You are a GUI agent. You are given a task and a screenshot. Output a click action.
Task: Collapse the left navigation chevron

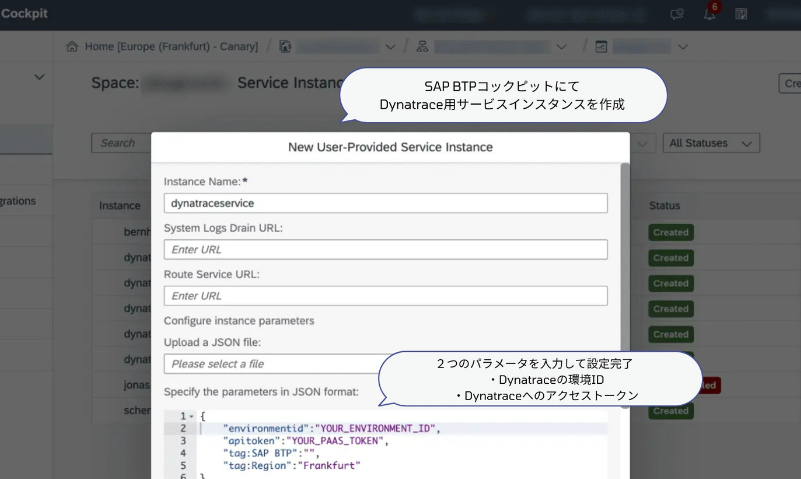(39, 77)
